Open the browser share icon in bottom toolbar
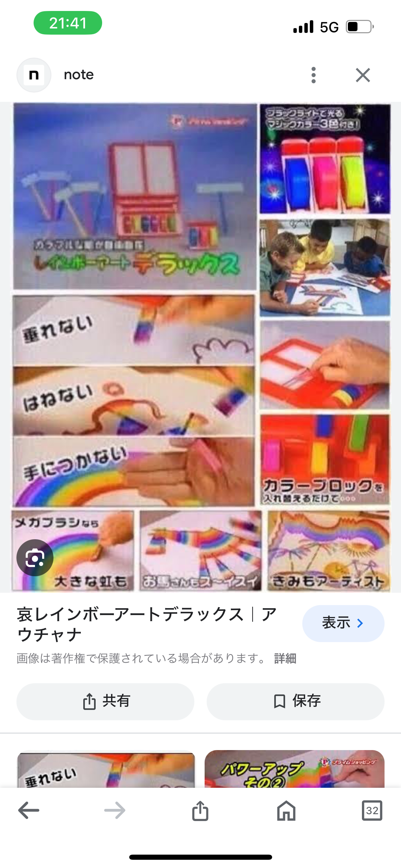Image resolution: width=401 pixels, height=868 pixels. pyautogui.click(x=200, y=810)
